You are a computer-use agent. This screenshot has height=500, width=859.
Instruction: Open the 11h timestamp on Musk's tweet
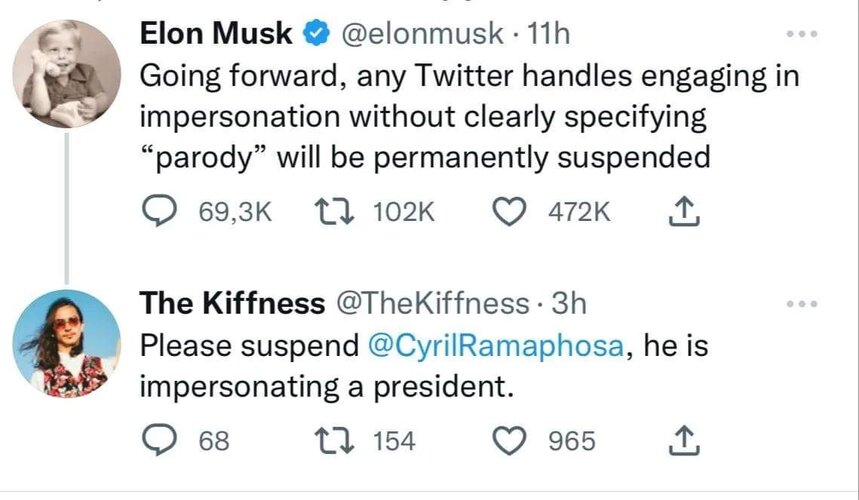[547, 34]
